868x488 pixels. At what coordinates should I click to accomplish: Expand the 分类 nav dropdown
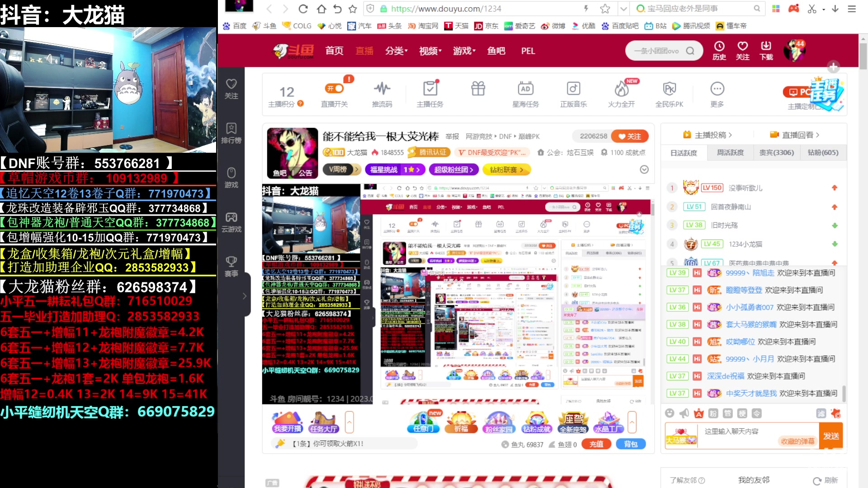pos(396,51)
